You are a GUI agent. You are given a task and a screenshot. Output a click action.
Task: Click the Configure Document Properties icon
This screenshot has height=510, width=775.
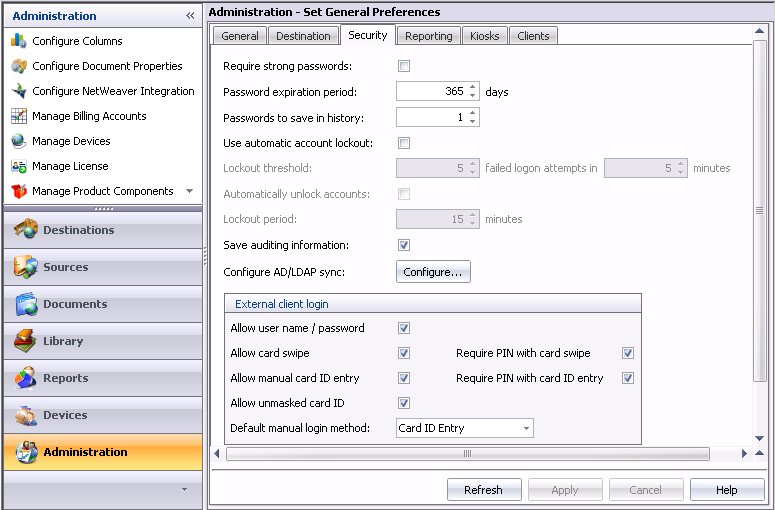point(19,66)
